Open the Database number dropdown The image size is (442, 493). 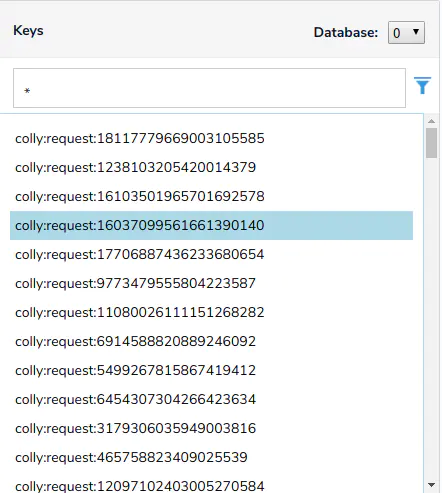[x=406, y=33]
